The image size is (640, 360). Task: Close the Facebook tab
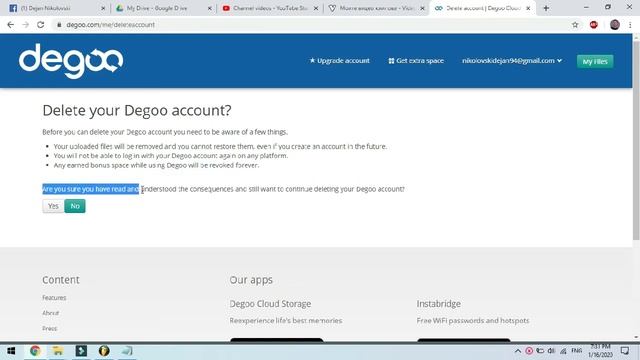point(103,8)
